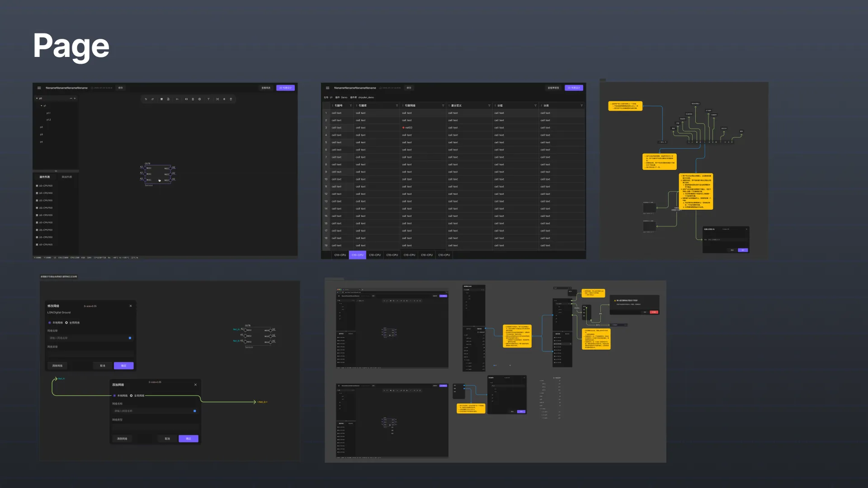Collapse the p0 tree node
The image size is (868, 488).
[37, 98]
